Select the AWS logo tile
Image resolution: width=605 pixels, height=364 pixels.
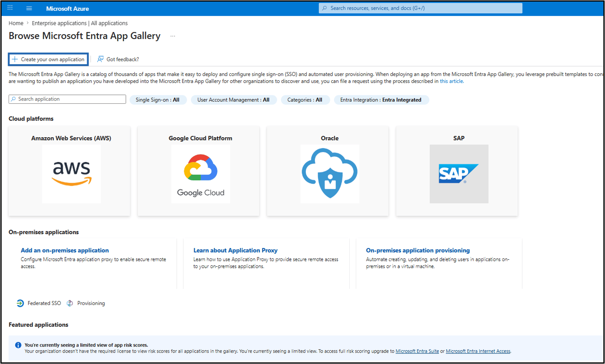(x=71, y=174)
